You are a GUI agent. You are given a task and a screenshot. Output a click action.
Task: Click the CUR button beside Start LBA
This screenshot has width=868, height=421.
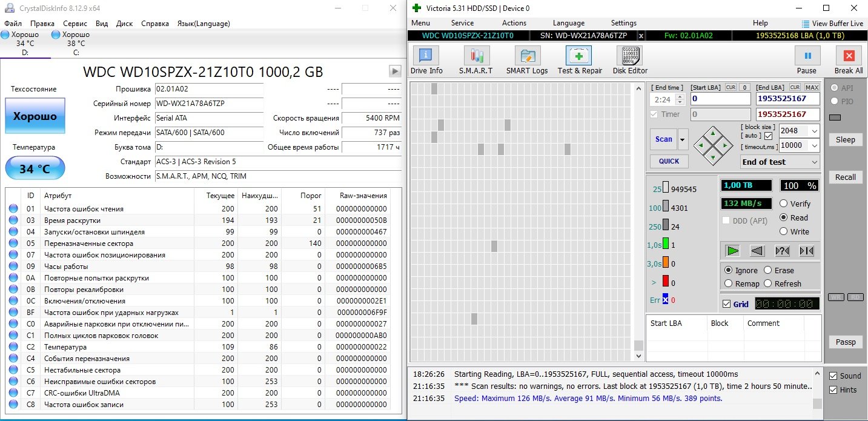click(731, 87)
